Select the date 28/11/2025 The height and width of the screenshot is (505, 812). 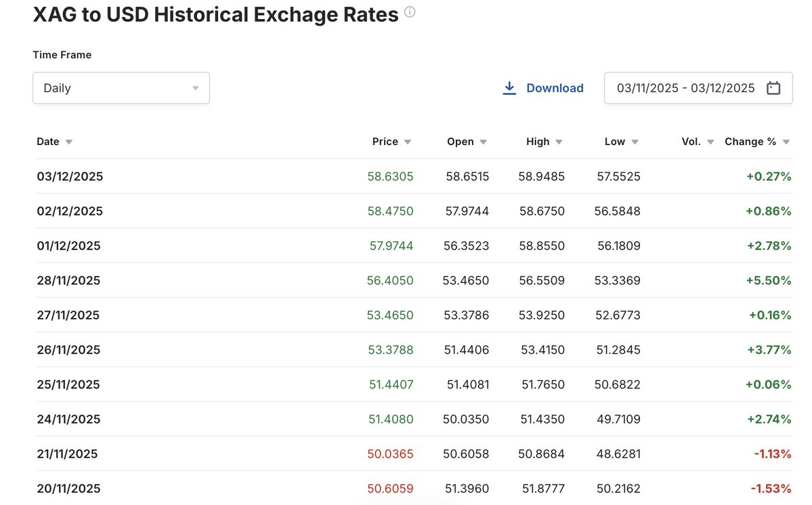pos(68,281)
